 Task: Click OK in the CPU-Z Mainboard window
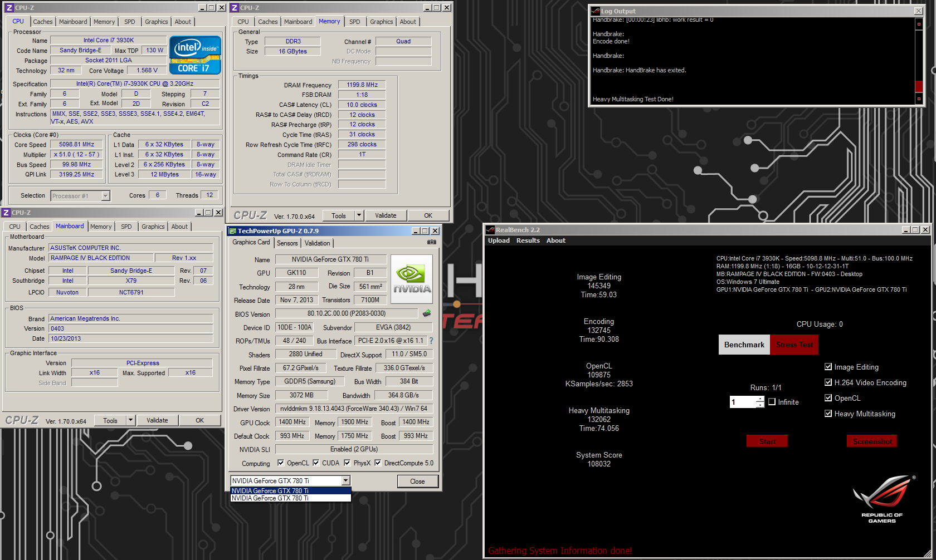pyautogui.click(x=199, y=420)
